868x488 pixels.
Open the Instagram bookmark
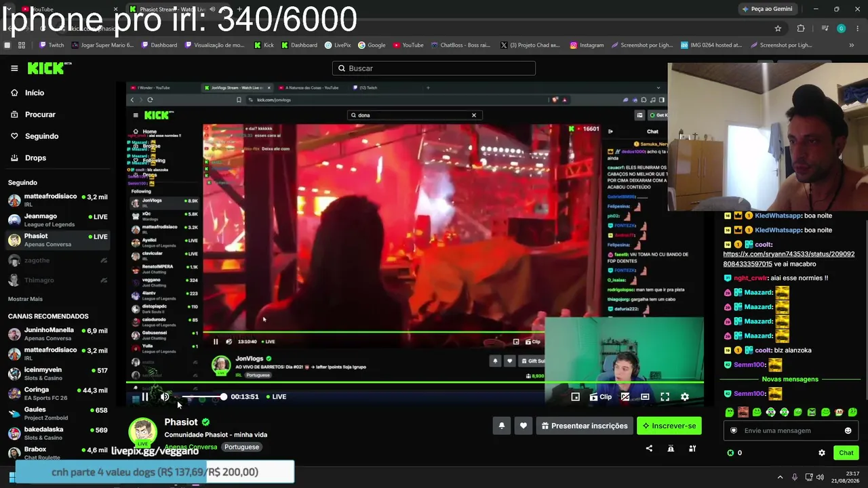coord(587,45)
